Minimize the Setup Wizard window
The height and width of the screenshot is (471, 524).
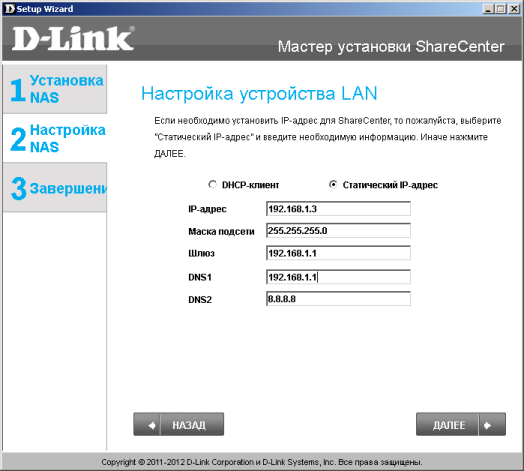pos(488,9)
